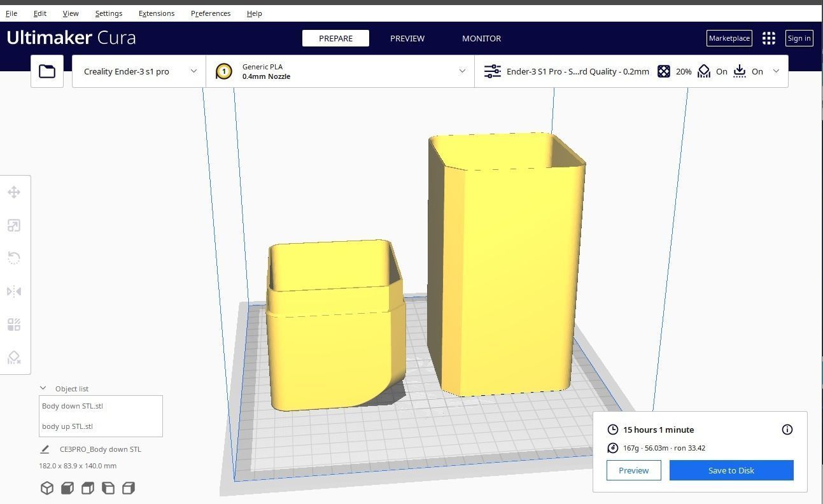Click the pencil edit job name icon

[45, 449]
